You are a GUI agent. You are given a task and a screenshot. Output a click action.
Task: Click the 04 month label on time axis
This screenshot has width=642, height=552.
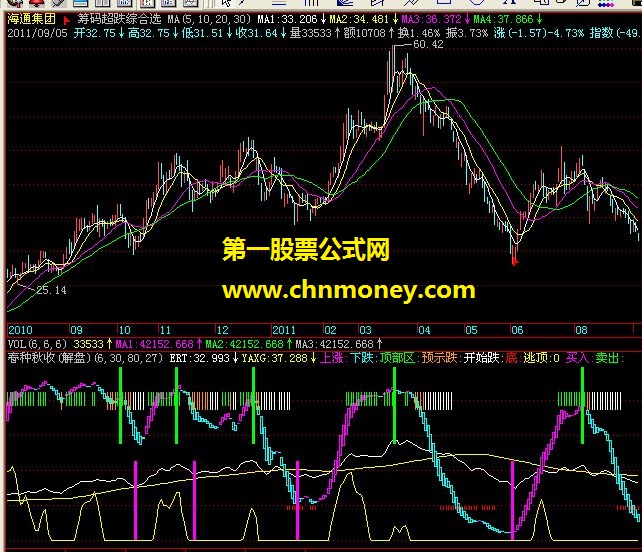[424, 330]
